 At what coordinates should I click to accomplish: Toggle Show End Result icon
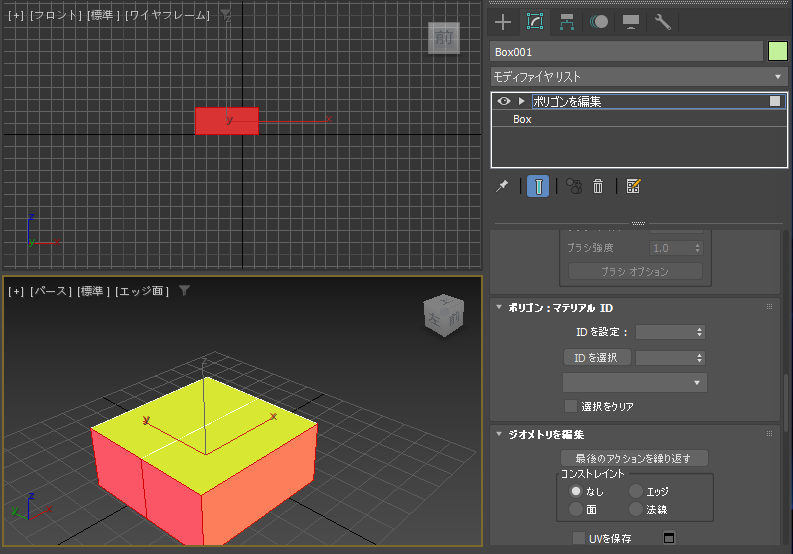click(538, 186)
